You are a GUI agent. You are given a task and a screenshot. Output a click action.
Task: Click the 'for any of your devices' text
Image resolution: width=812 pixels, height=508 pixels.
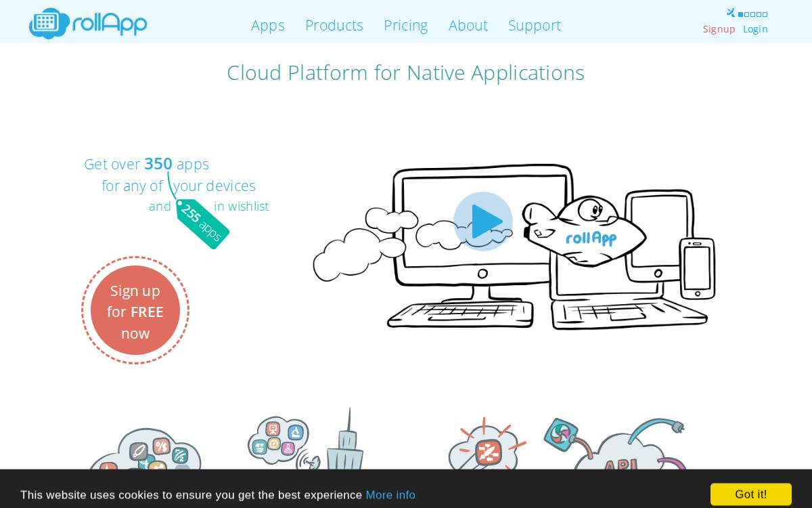coord(179,186)
